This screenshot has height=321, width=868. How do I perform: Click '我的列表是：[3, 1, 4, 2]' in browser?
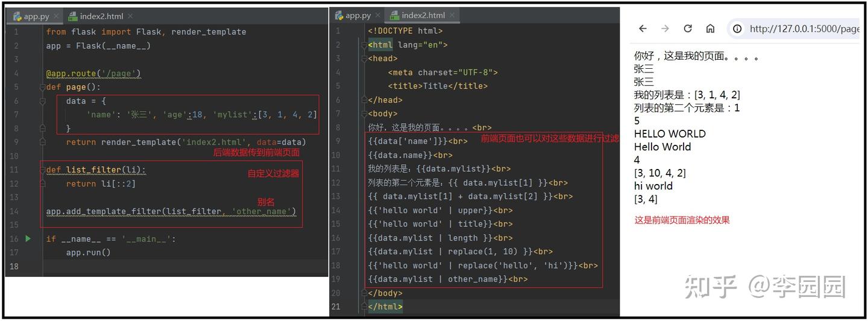pyautogui.click(x=687, y=95)
